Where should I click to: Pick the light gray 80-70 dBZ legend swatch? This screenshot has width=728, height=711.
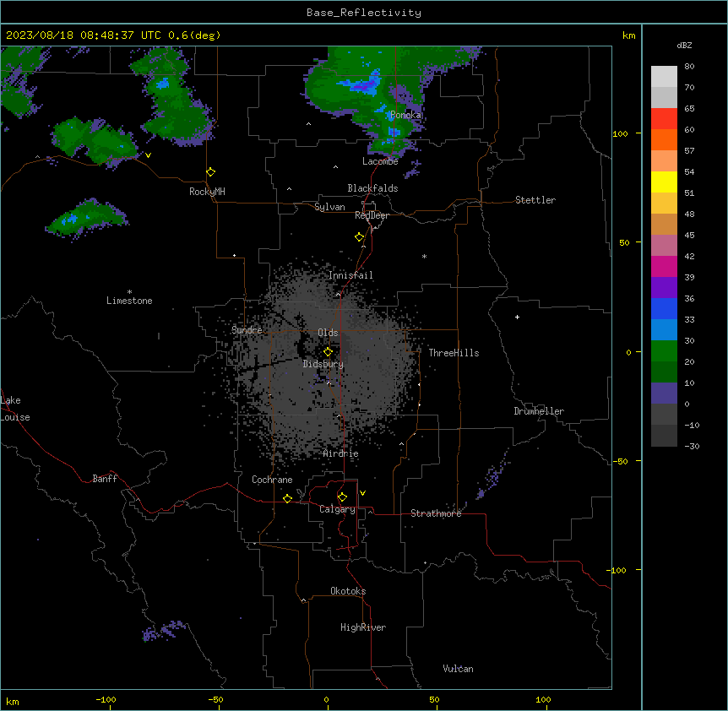(664, 76)
